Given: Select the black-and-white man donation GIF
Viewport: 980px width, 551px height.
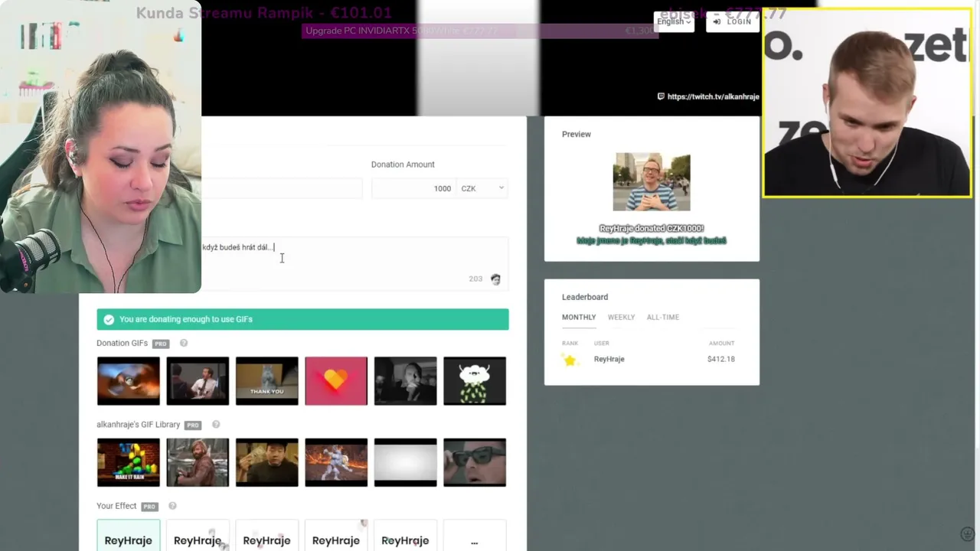Looking at the screenshot, I should click(406, 381).
